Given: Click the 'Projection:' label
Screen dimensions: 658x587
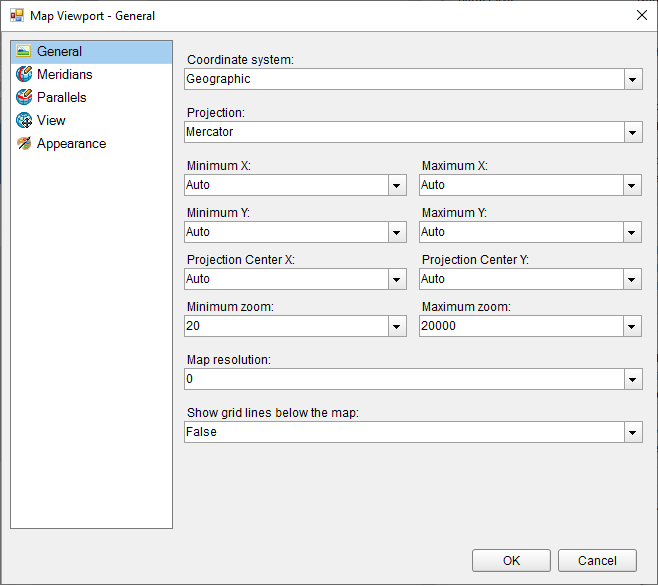Looking at the screenshot, I should 216,113.
